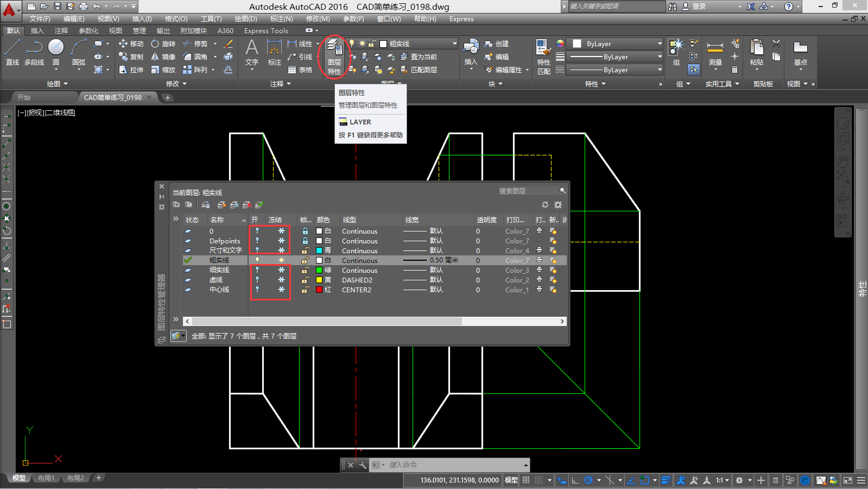Click the 移动 (Move) tool
Image resolution: width=868 pixels, height=489 pixels.
pyautogui.click(x=131, y=43)
